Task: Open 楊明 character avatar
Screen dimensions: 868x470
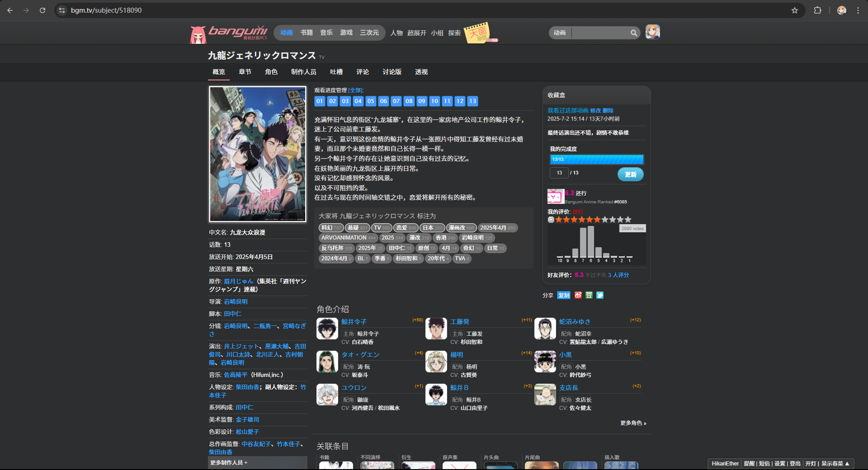Action: click(436, 362)
